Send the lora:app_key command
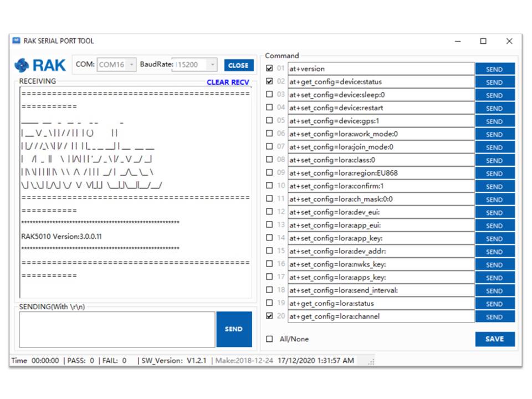This screenshot has width=532, height=399. click(x=495, y=238)
